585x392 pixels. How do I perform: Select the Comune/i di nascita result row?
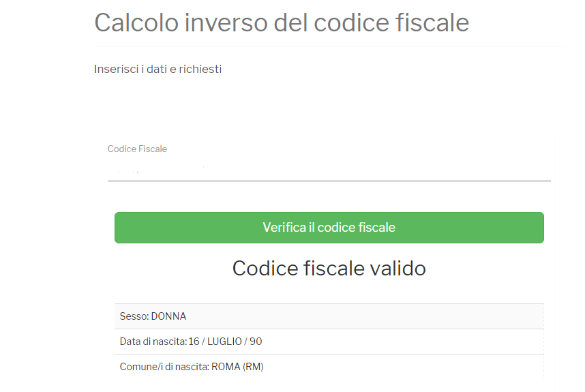click(x=329, y=367)
